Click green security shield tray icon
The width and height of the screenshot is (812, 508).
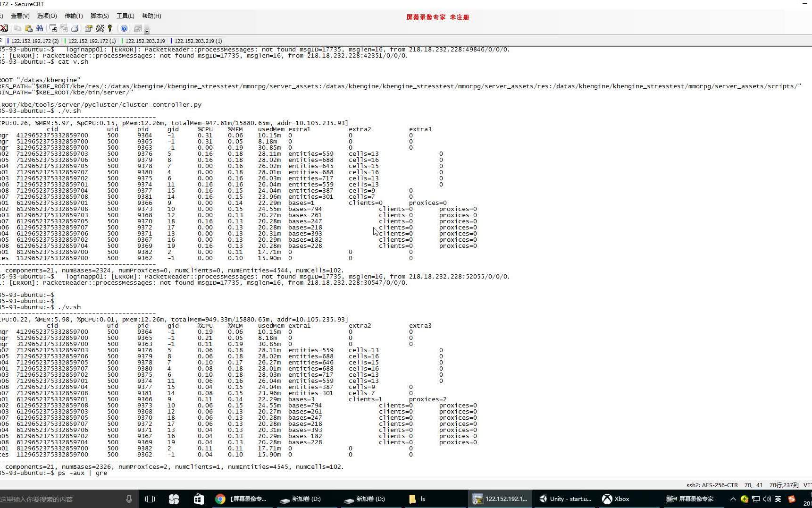[744, 499]
